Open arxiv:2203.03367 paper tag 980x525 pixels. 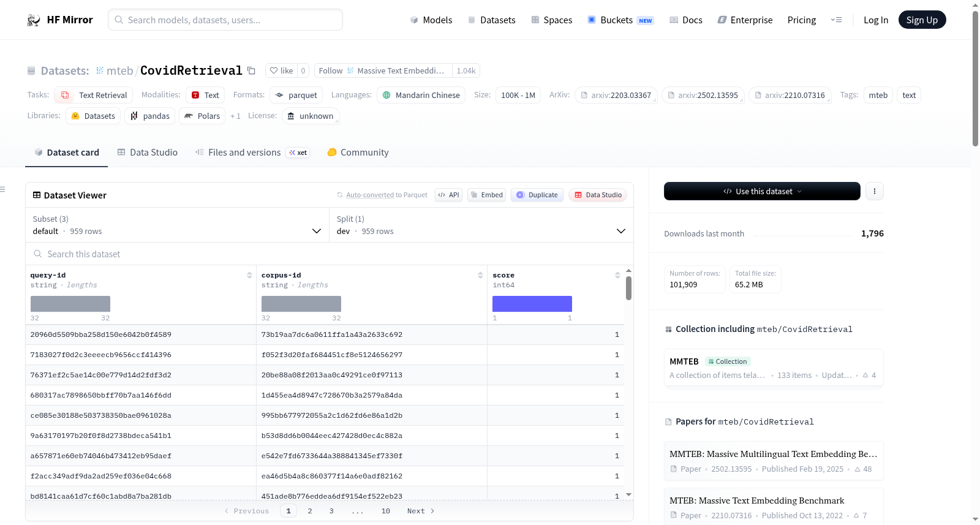616,95
